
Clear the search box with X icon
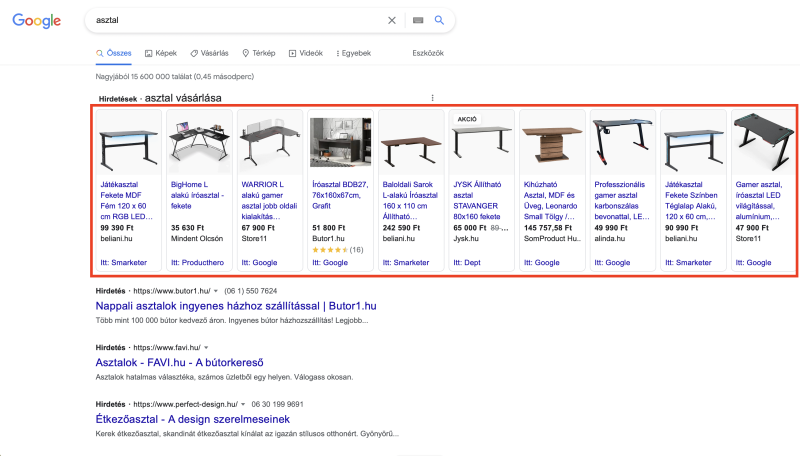[392, 20]
